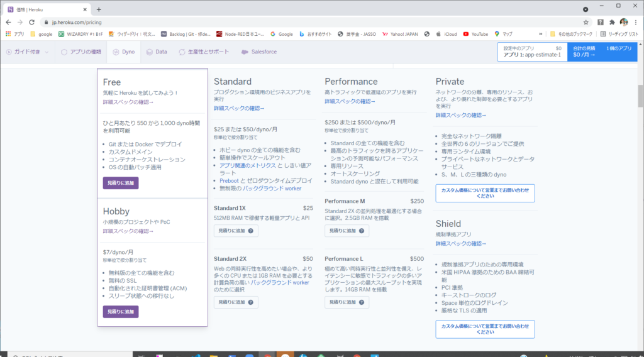Screen dimensions: 644x357
Task: Open the Chrome extensions puzzle icon
Action: coord(612,21)
